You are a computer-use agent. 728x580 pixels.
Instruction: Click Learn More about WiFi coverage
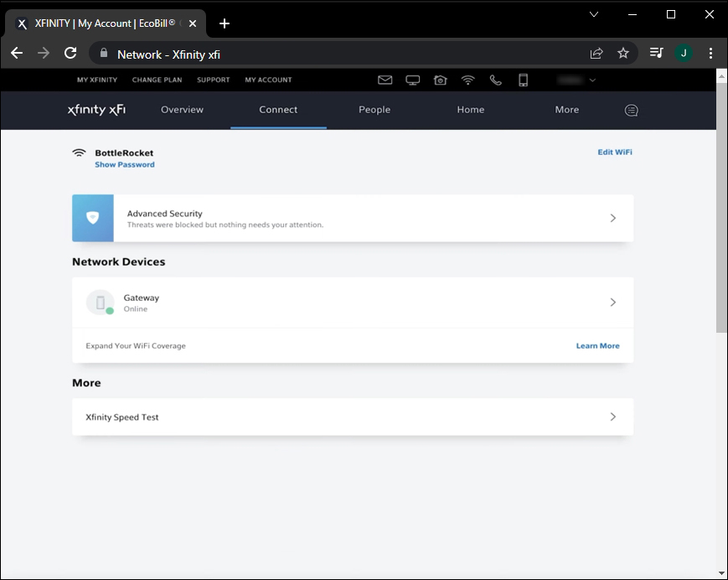(x=597, y=346)
